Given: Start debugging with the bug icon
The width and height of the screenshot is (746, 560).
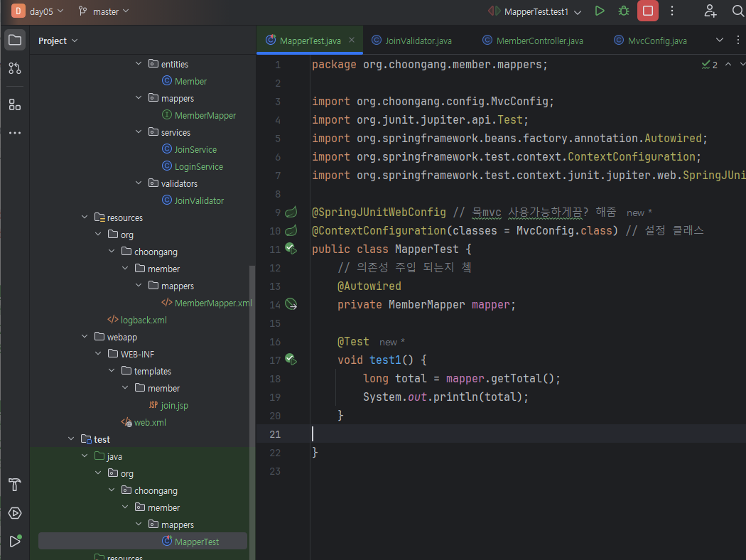Looking at the screenshot, I should 624,11.
